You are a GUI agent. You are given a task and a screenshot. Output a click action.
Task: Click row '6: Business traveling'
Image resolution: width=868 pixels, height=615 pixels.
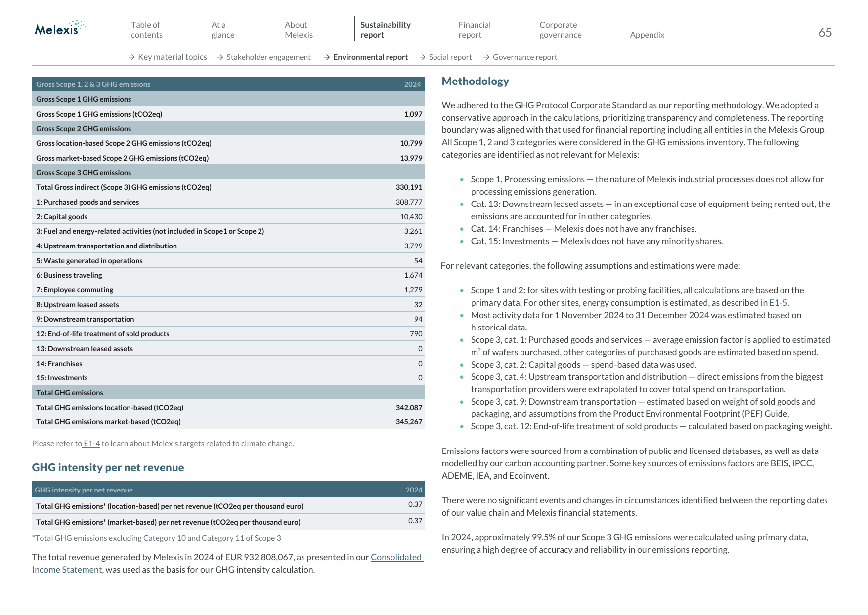(x=228, y=275)
